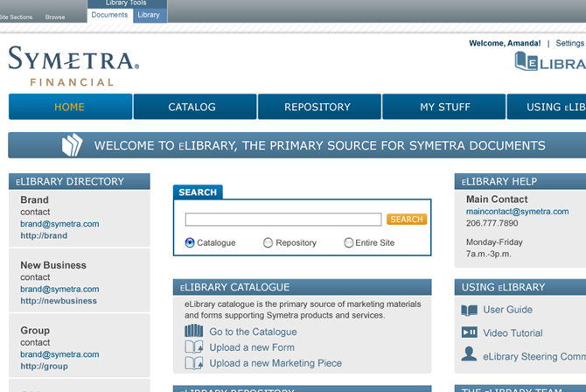Click the Monday-Friday hours text
Image resolution: width=586 pixels, height=392 pixels.
tap(494, 242)
